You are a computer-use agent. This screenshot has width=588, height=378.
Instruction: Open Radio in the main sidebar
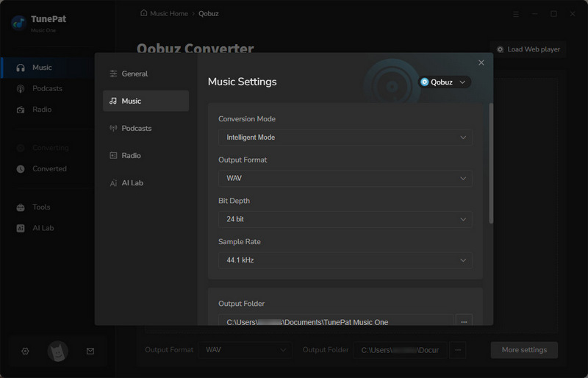42,110
